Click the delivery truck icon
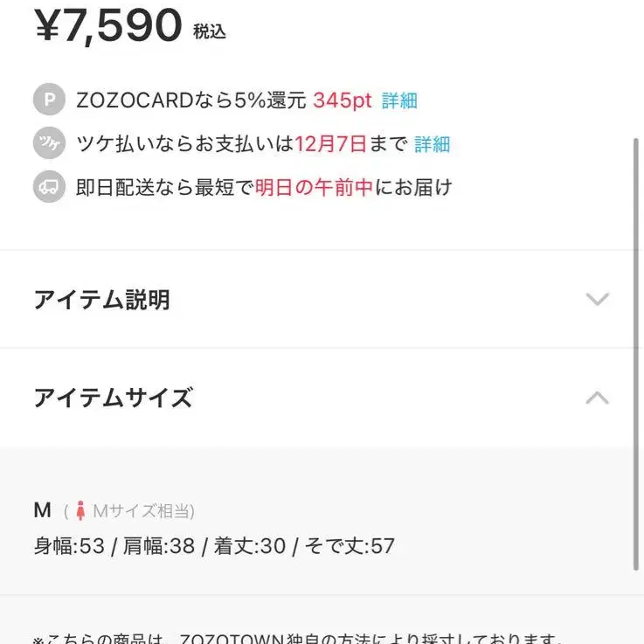644x644 pixels. pyautogui.click(x=49, y=187)
